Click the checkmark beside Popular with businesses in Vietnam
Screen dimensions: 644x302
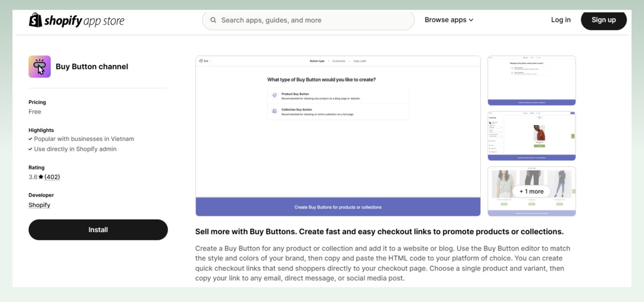pos(30,139)
